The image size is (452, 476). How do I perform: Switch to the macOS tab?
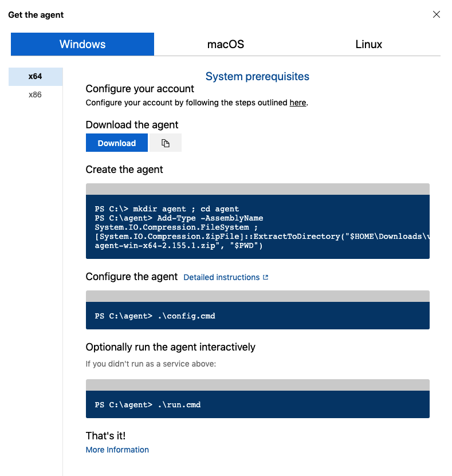pos(226,44)
